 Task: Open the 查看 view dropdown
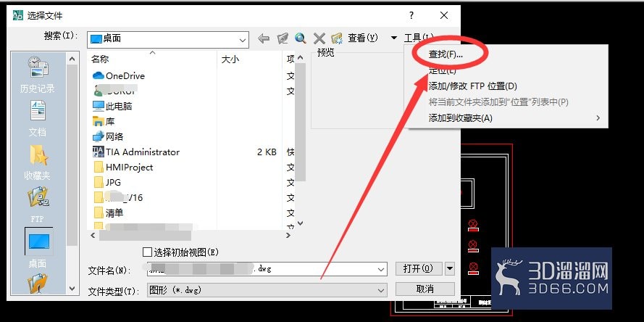point(394,38)
